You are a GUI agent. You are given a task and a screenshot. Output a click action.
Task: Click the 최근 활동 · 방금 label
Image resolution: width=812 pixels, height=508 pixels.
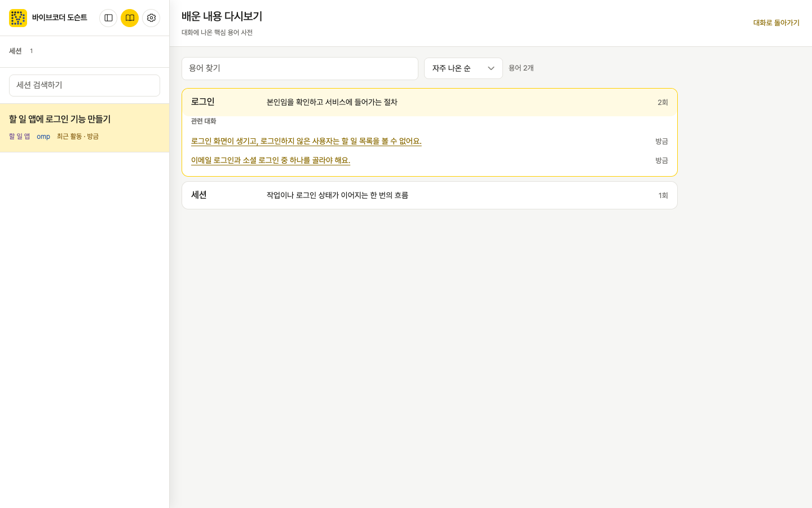tap(78, 137)
